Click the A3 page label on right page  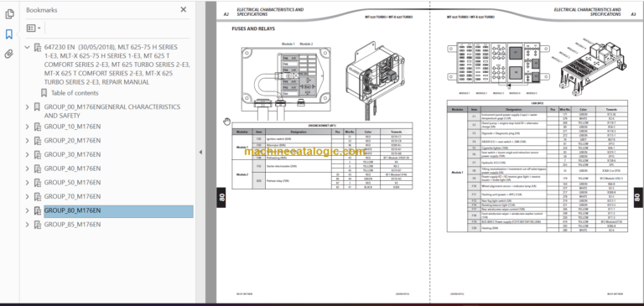[633, 14]
